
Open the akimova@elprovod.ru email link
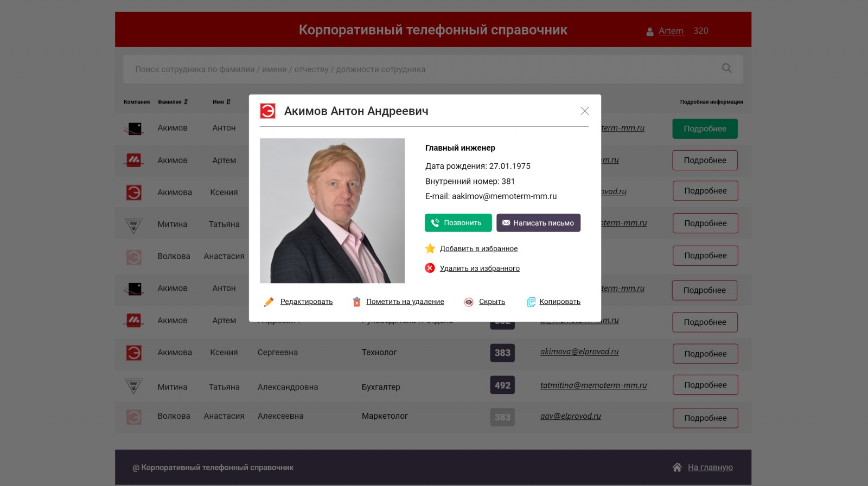coord(579,351)
